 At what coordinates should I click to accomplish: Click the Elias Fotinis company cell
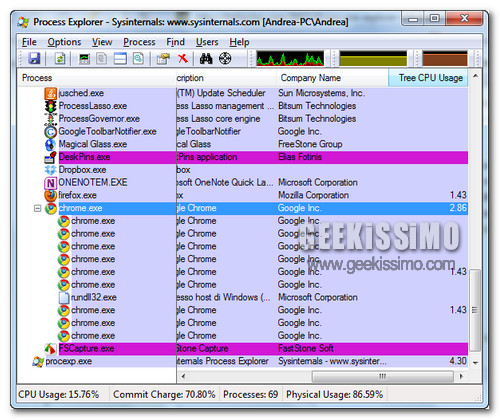pyautogui.click(x=300, y=157)
